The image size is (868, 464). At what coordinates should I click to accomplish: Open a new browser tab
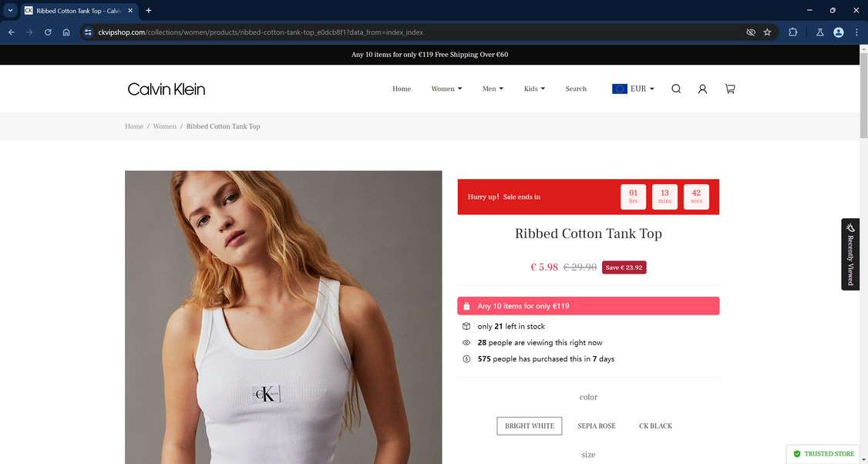(x=148, y=11)
